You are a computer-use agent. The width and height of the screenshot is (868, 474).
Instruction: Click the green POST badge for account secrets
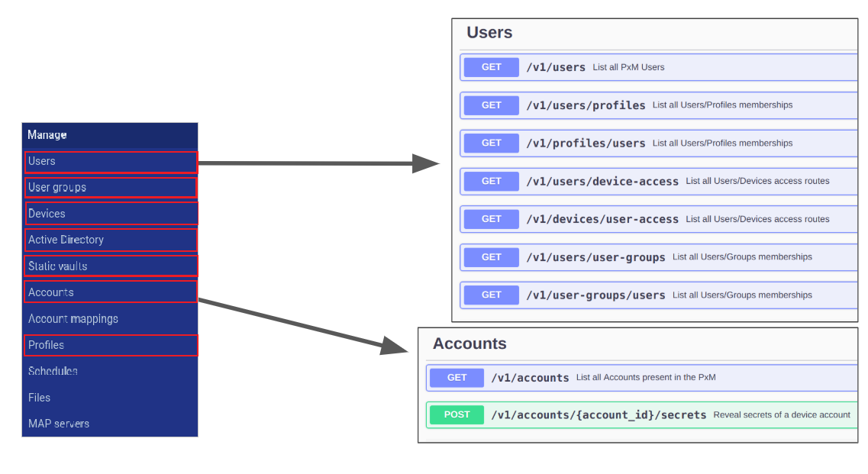pyautogui.click(x=457, y=415)
